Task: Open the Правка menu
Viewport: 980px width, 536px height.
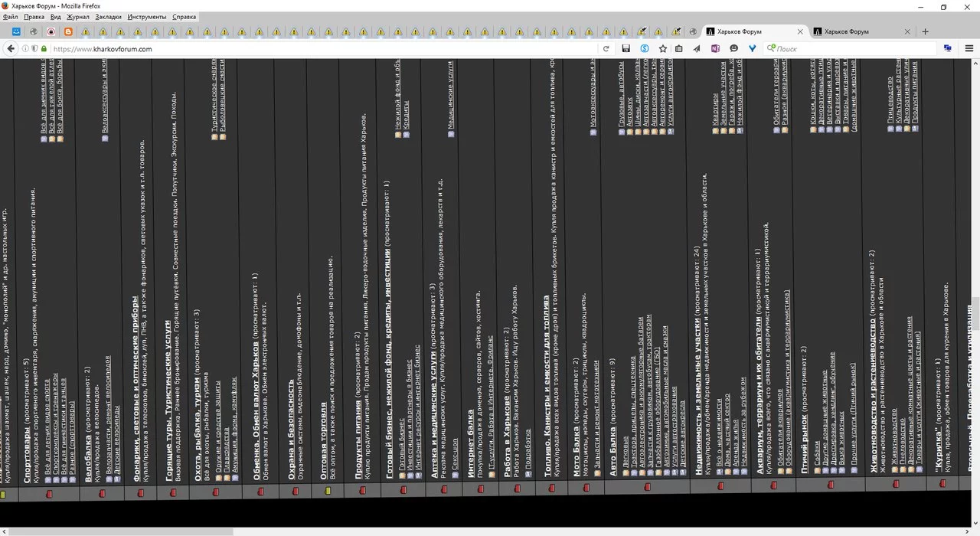Action: (x=34, y=17)
